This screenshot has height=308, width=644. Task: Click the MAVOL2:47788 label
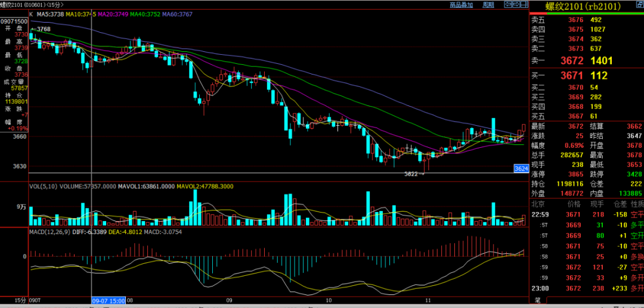coord(205,186)
